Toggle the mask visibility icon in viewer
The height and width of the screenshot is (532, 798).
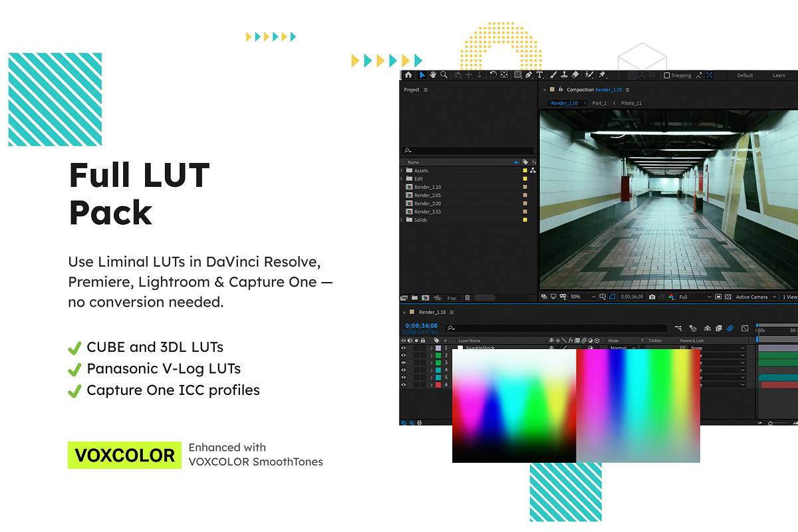coord(612,297)
